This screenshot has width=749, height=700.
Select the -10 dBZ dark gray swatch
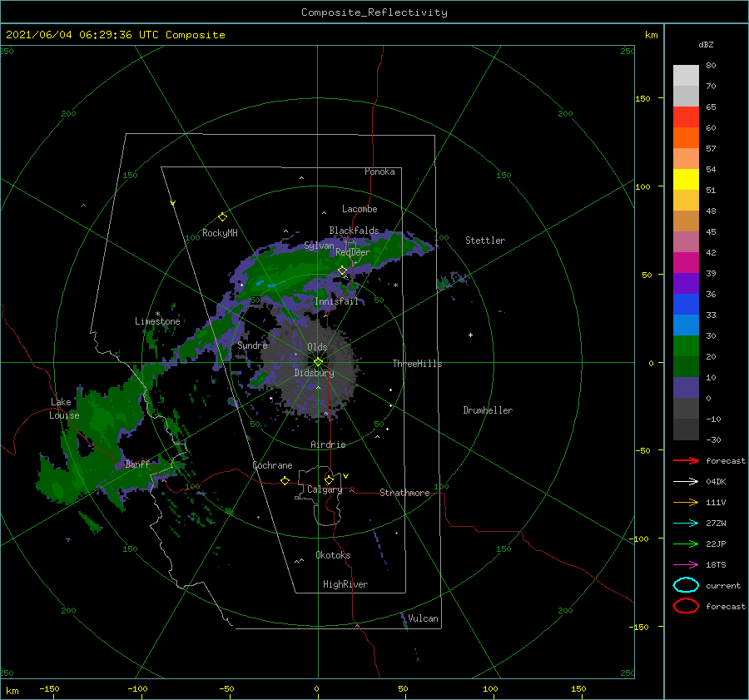(686, 429)
